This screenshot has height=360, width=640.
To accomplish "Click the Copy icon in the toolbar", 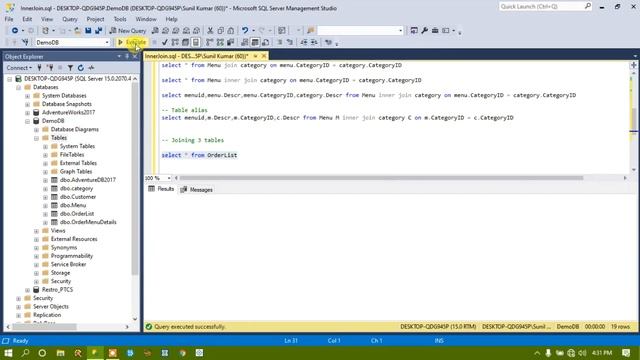I will [220, 31].
